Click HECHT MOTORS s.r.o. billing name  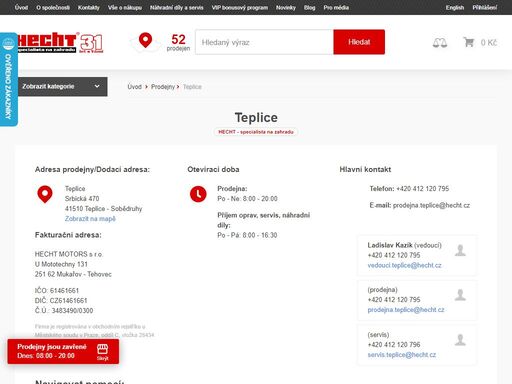pyautogui.click(x=69, y=254)
